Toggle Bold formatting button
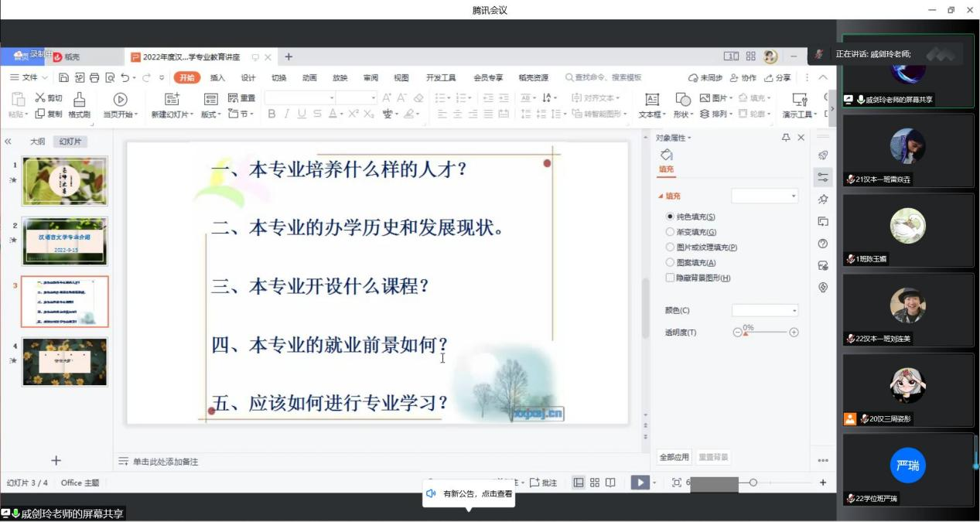 [x=271, y=114]
